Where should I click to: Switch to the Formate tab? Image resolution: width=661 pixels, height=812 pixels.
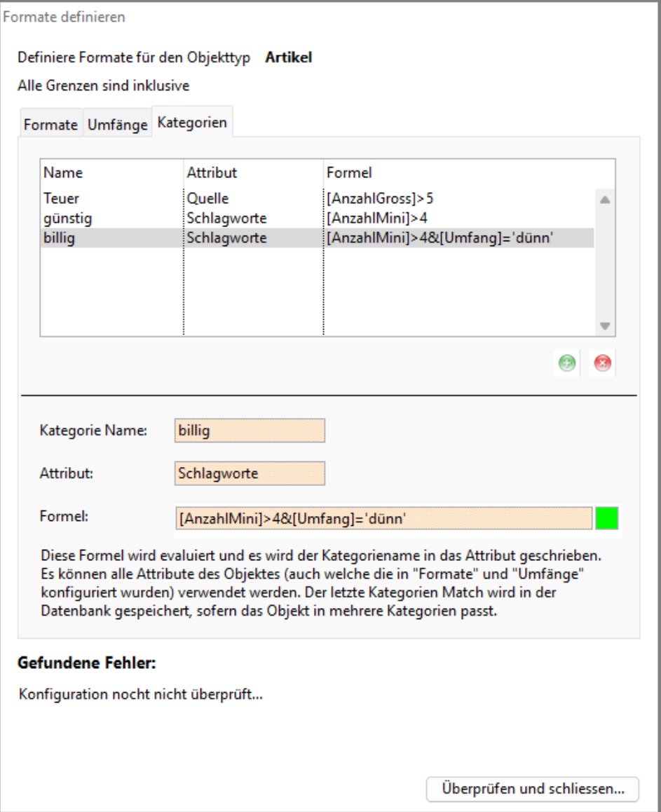[x=50, y=125]
